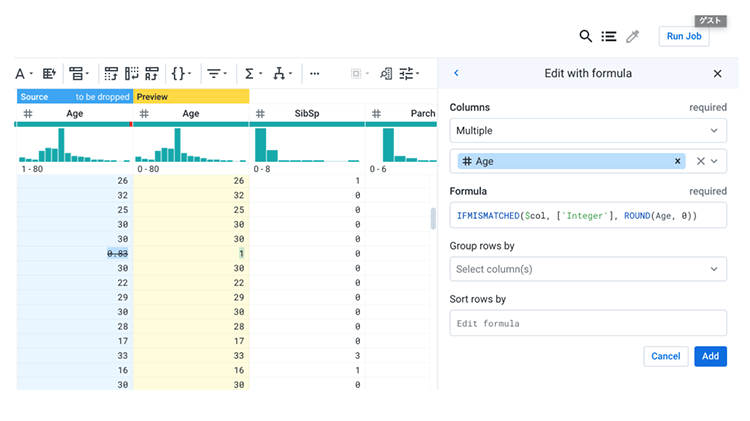The width and height of the screenshot is (750, 421).
Task: Go back using the left chevron
Action: [x=457, y=73]
